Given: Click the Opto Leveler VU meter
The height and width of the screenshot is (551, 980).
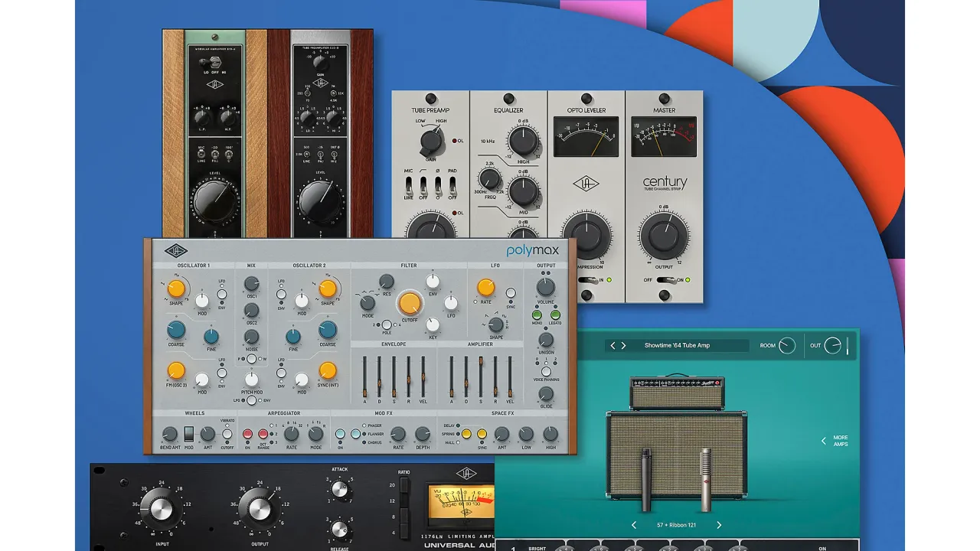Looking at the screenshot, I should [586, 136].
